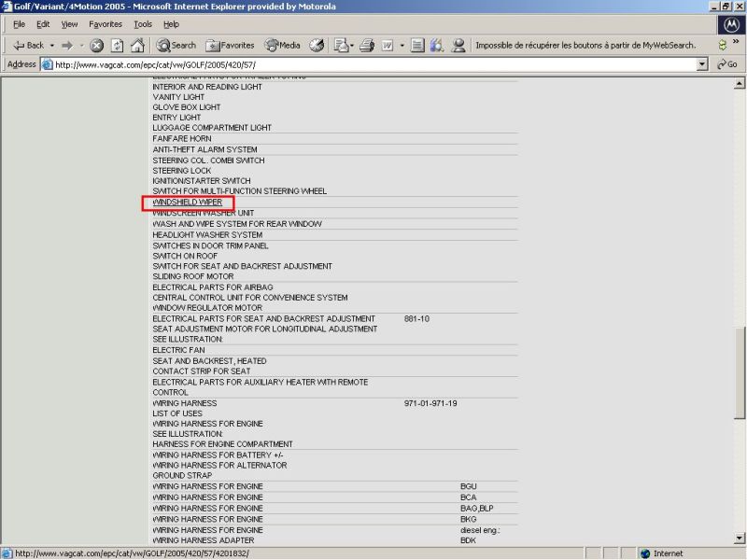Click the Edit with Word icon
This screenshot has width=747, height=560.
coord(388,45)
